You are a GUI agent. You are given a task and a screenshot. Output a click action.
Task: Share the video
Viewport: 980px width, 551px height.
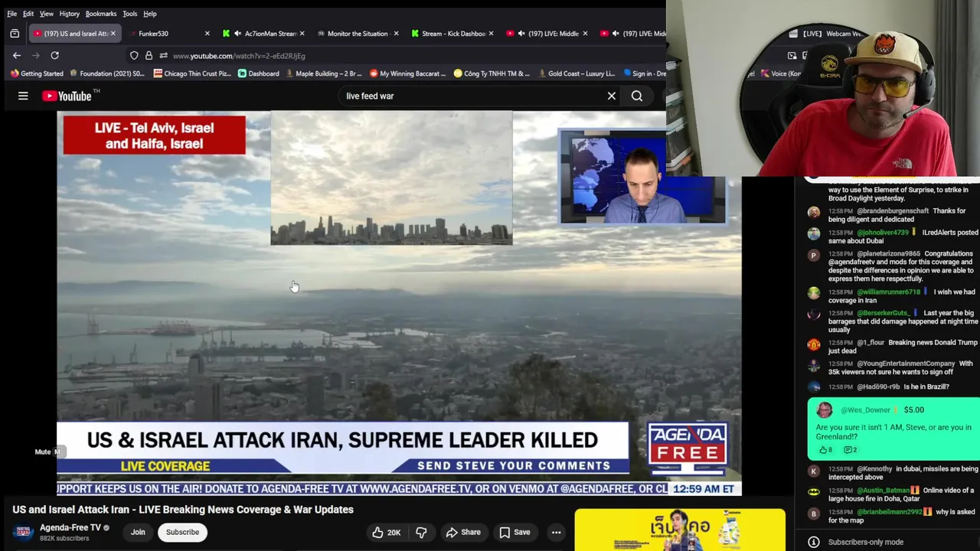[463, 533]
